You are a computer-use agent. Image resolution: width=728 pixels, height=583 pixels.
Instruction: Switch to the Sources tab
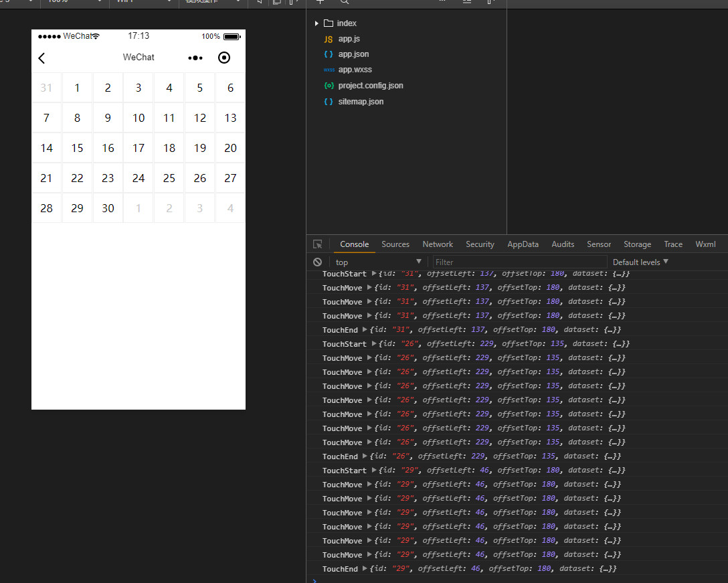pyautogui.click(x=395, y=244)
